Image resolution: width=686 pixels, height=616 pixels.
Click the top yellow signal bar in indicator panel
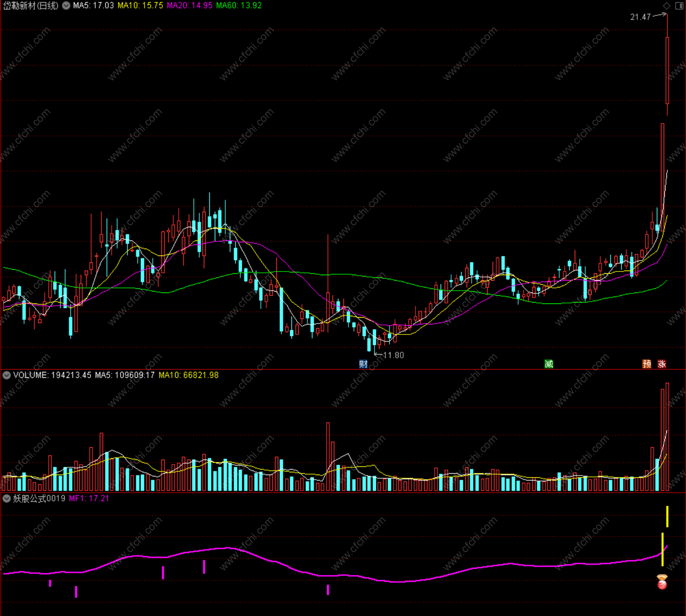(x=667, y=517)
